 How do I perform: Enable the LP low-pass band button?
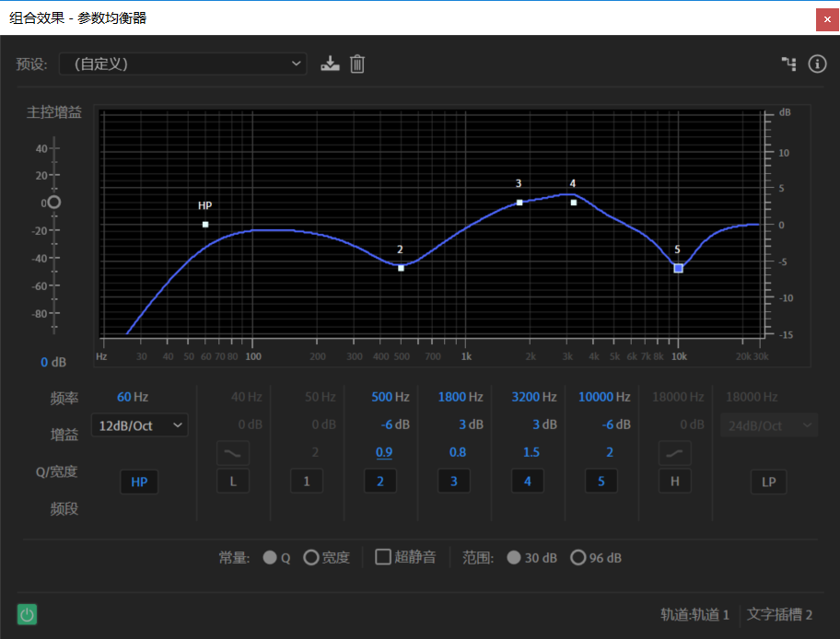[x=769, y=482]
